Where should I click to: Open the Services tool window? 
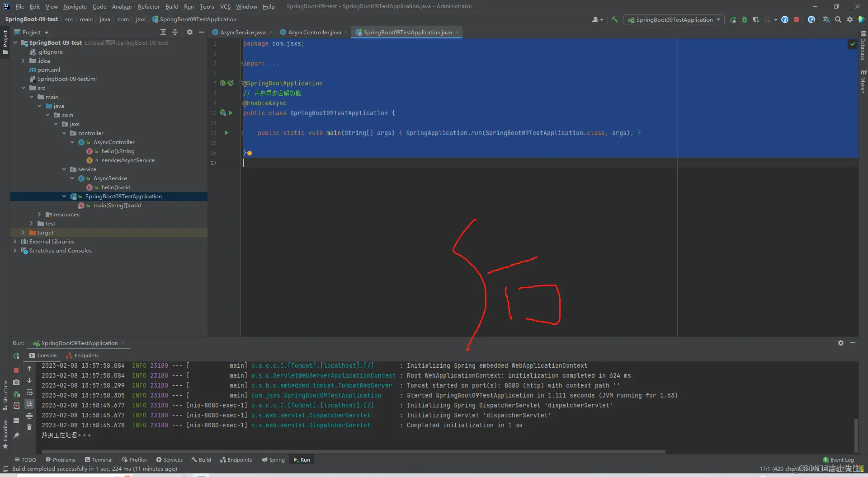[x=169, y=460]
